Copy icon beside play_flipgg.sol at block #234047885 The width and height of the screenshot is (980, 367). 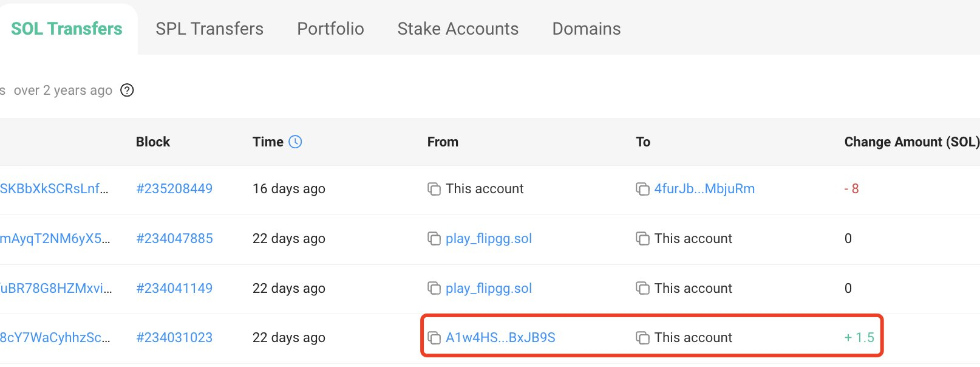pyautogui.click(x=434, y=239)
